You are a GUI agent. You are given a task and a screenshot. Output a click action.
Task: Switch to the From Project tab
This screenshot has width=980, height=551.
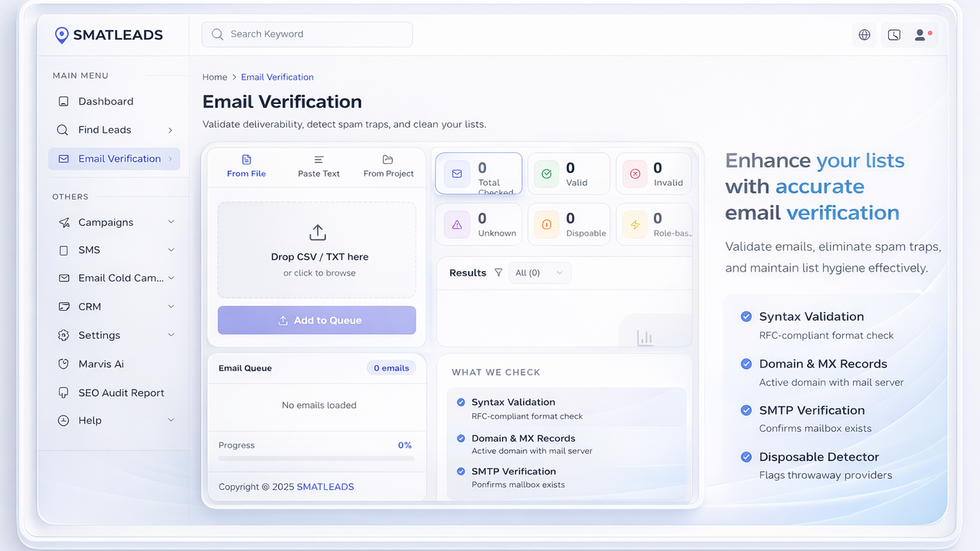click(388, 166)
